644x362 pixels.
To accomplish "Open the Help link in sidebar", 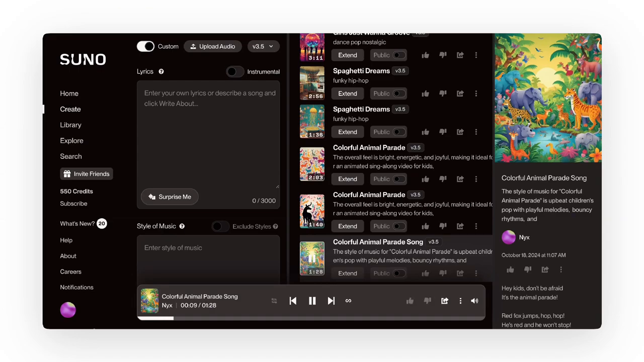I will coord(66,240).
